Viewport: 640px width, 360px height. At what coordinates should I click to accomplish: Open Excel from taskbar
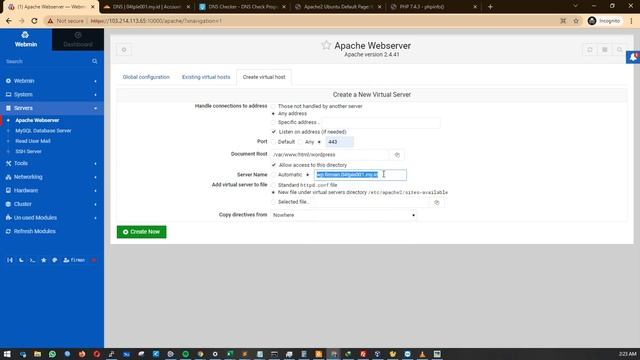coord(230,354)
